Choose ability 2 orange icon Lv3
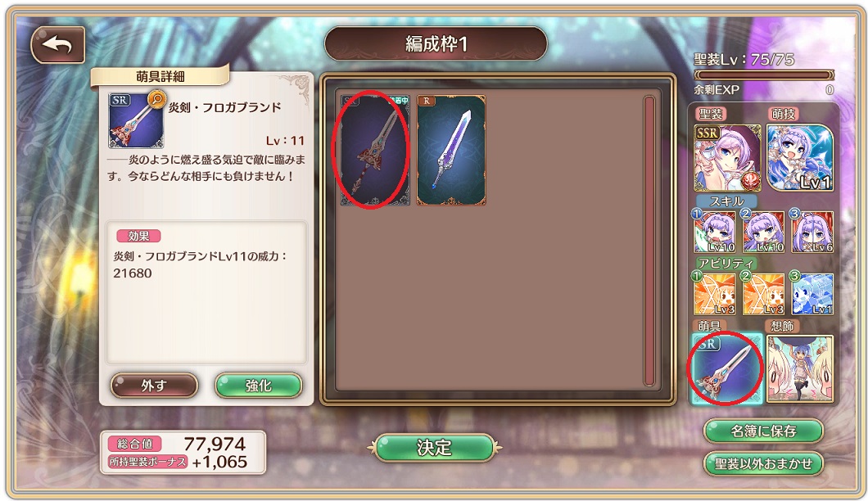The image size is (868, 501). 763,293
